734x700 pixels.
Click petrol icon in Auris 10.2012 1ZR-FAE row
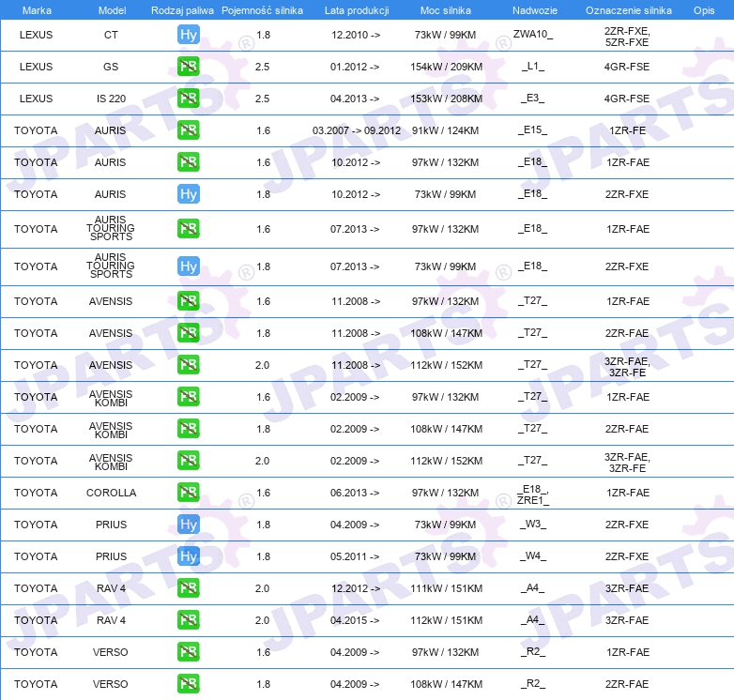189,162
